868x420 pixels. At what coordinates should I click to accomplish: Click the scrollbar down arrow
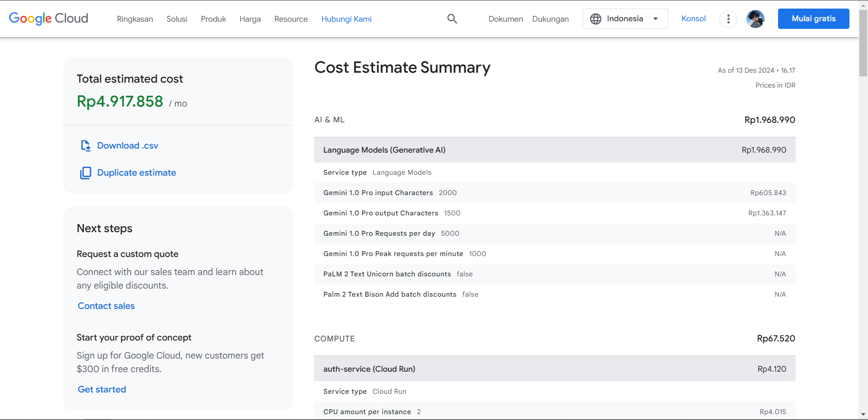point(863,415)
